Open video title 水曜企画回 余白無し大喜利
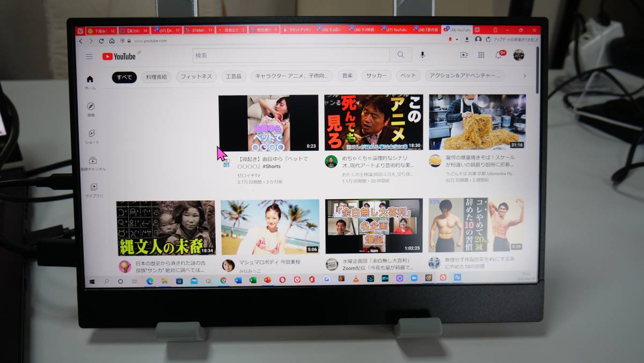 tap(377, 264)
